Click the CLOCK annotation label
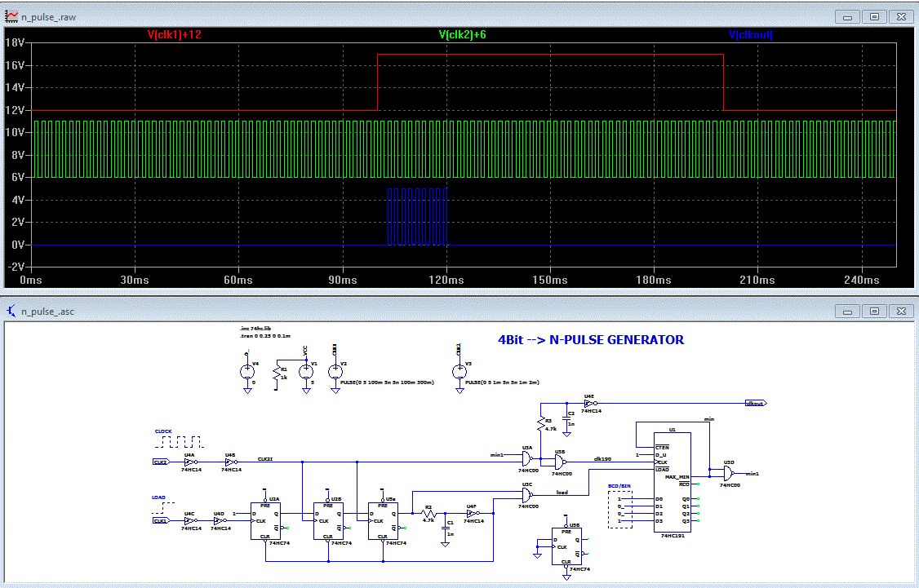The height and width of the screenshot is (588, 919). (163, 431)
